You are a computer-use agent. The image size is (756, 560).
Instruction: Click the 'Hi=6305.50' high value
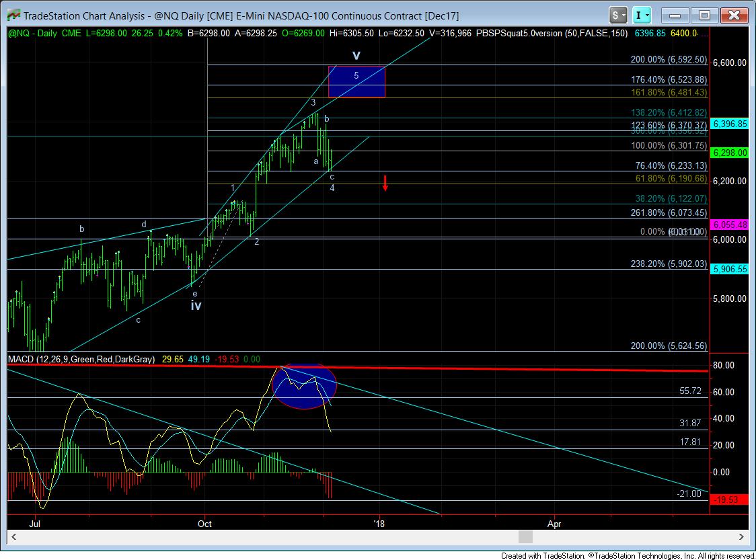tap(352, 33)
